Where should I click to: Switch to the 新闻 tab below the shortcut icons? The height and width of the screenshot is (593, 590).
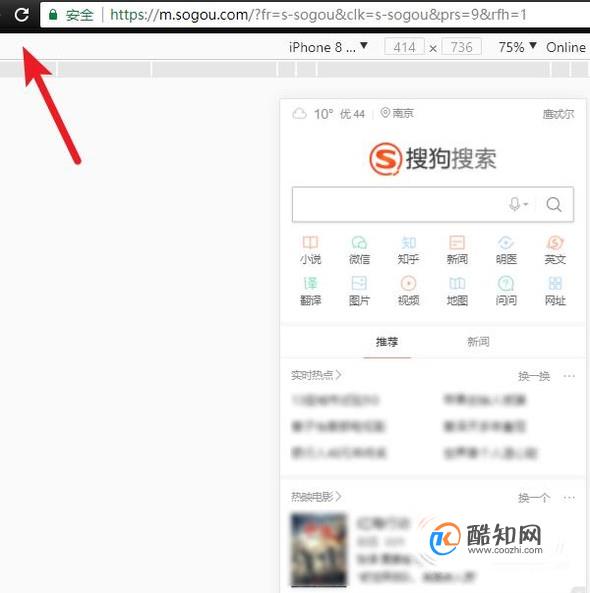[x=478, y=342]
